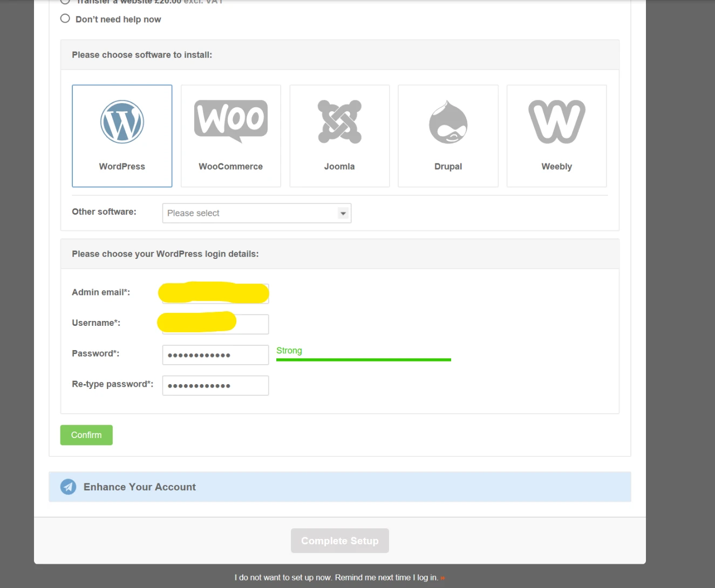This screenshot has width=715, height=588.
Task: Click 'Please choose your WordPress login details:' heading
Action: pos(165,254)
